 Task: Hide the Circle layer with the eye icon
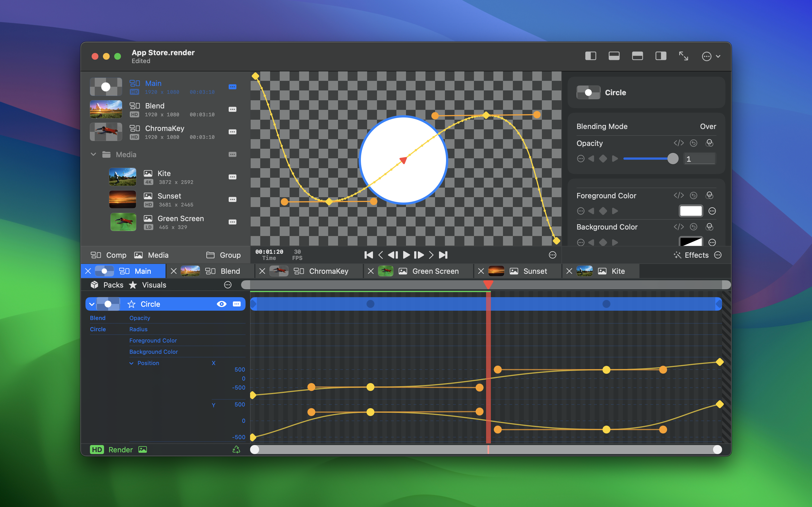221,304
